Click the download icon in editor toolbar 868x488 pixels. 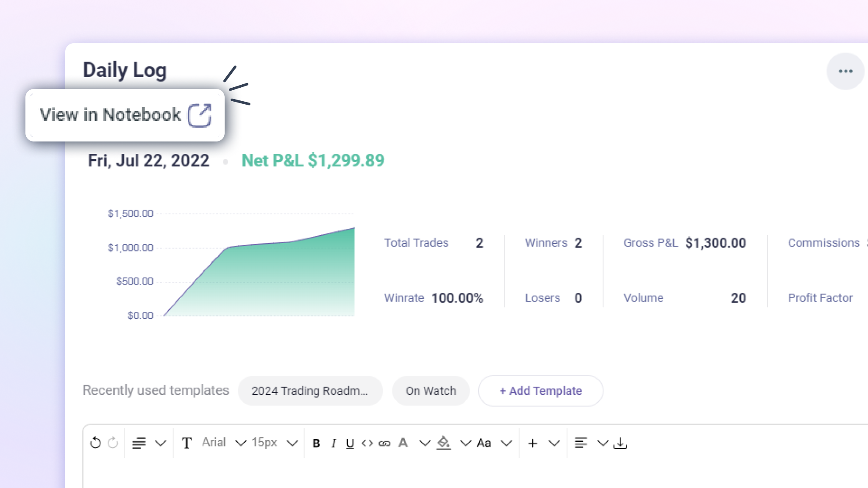point(620,443)
